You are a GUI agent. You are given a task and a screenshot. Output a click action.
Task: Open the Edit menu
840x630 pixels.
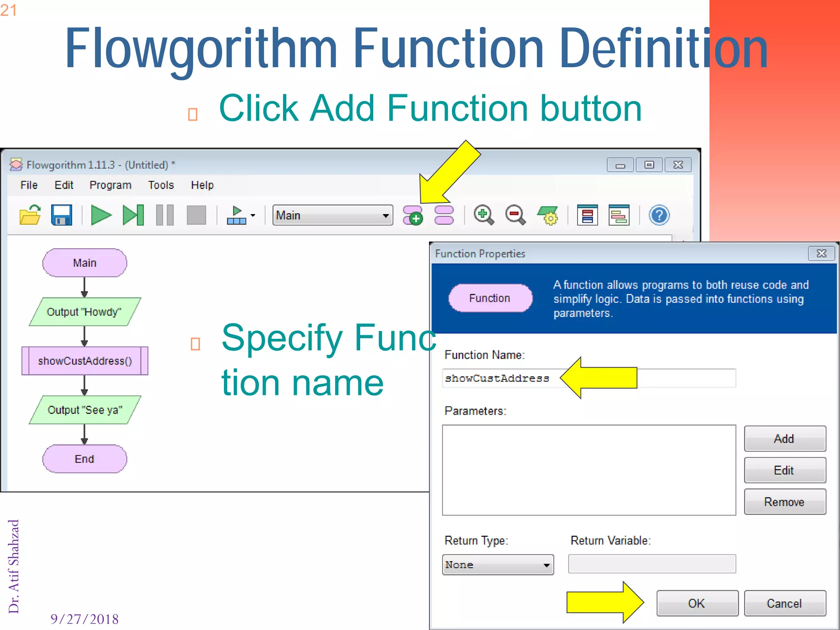coord(64,185)
